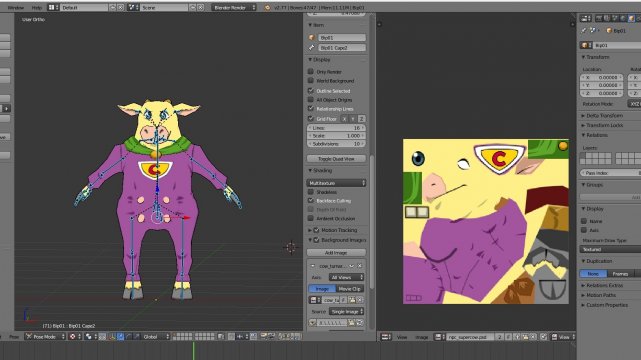641x360 pixels.
Task: Toggle the Outline Selected checkbox
Action: 311,90
